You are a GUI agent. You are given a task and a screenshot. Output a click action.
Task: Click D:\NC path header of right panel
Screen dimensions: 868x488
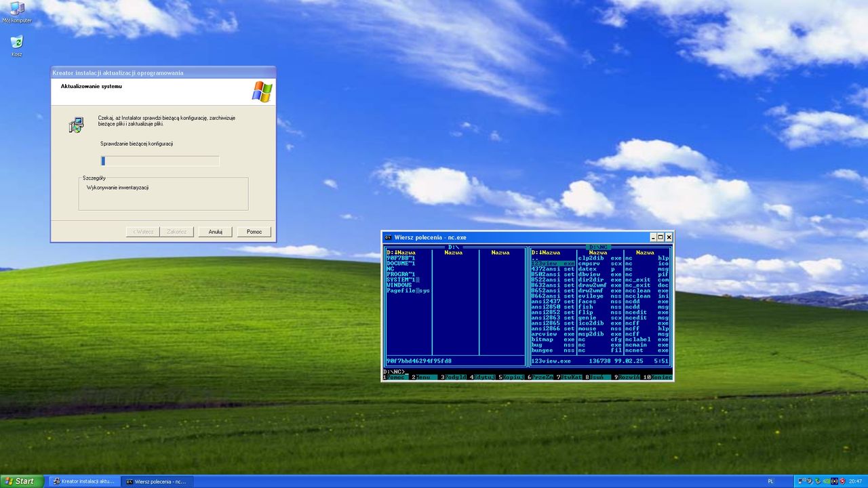599,247
